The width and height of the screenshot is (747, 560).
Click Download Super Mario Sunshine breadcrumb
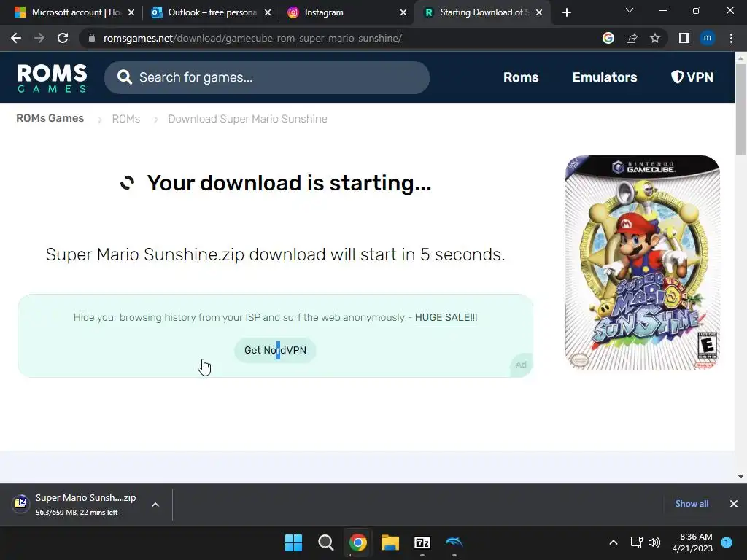[x=247, y=119]
